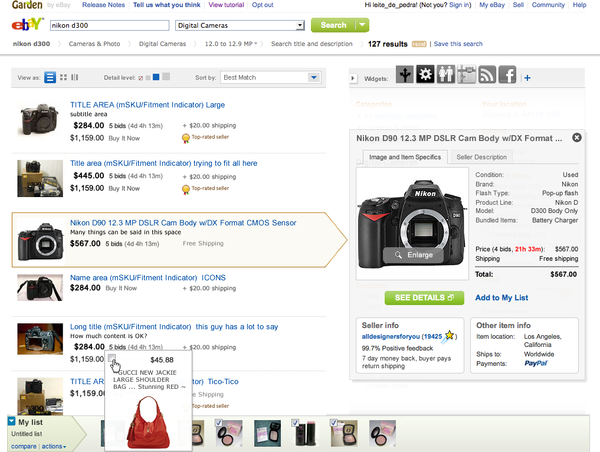Click thumbnail of TITLE AREA Large listing
The image size is (600, 452).
pos(40,119)
